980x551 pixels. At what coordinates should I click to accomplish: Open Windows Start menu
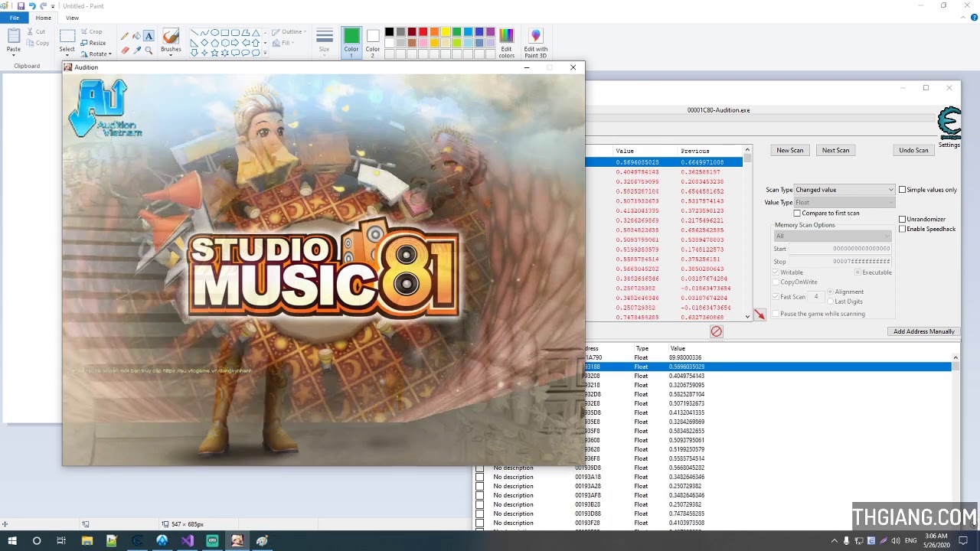pos(11,541)
